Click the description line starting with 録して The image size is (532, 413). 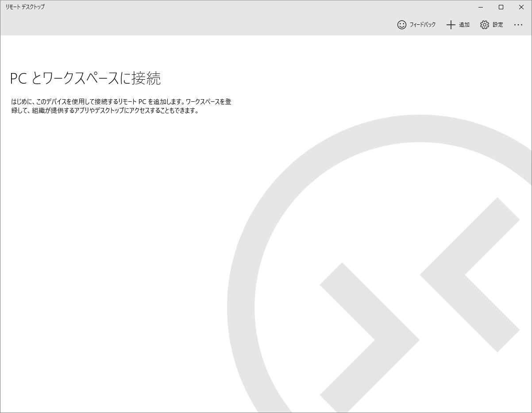pyautogui.click(x=104, y=111)
